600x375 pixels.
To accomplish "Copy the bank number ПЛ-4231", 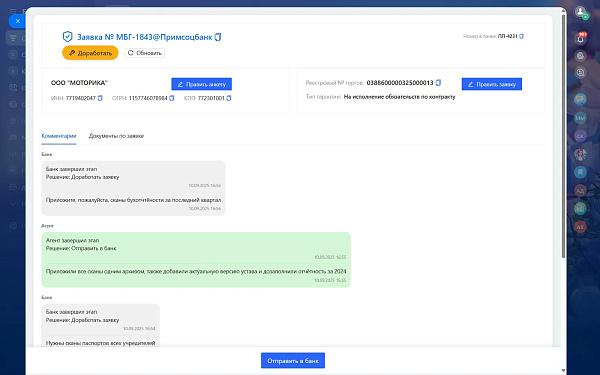I will coord(522,36).
